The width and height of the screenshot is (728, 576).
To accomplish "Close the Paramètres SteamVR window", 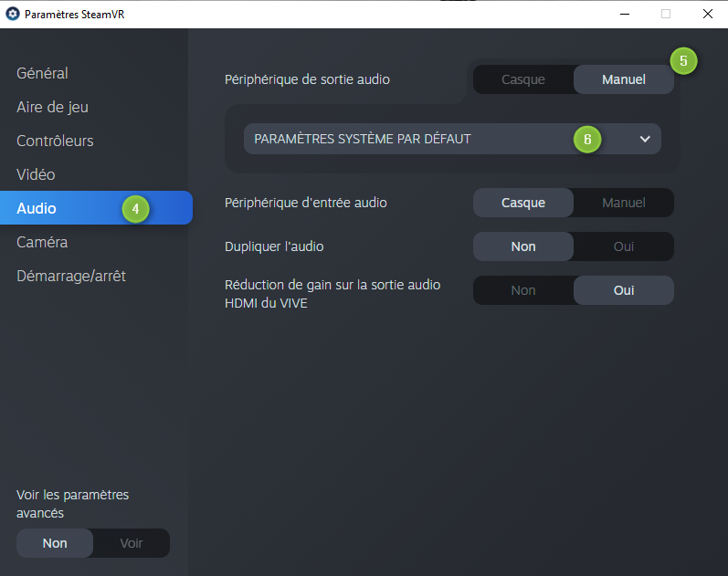I will click(708, 14).
